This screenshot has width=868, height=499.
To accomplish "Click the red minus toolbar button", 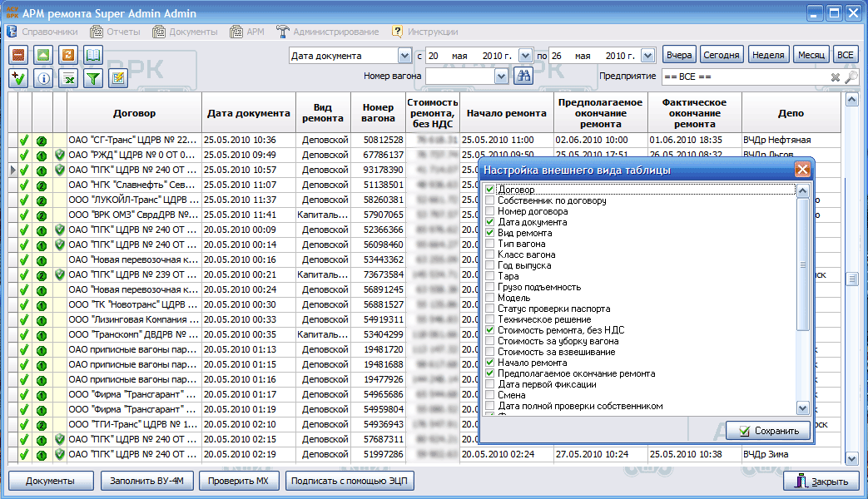I will tap(18, 55).
